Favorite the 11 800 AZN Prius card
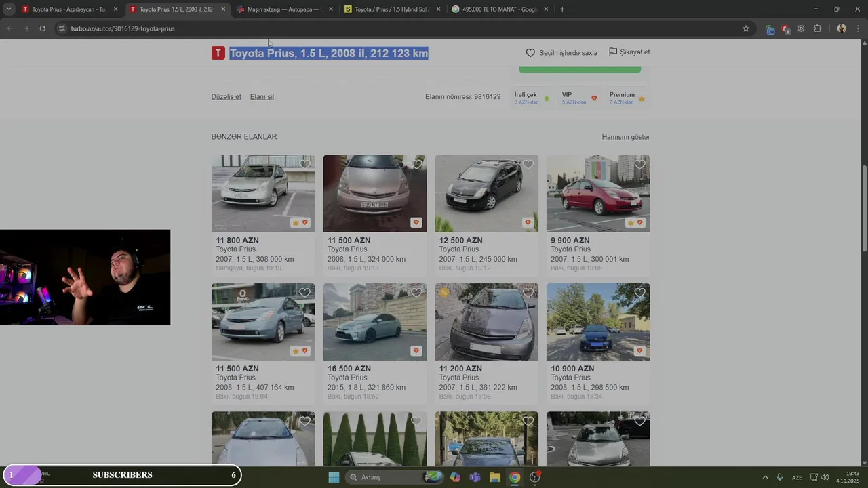 305,164
